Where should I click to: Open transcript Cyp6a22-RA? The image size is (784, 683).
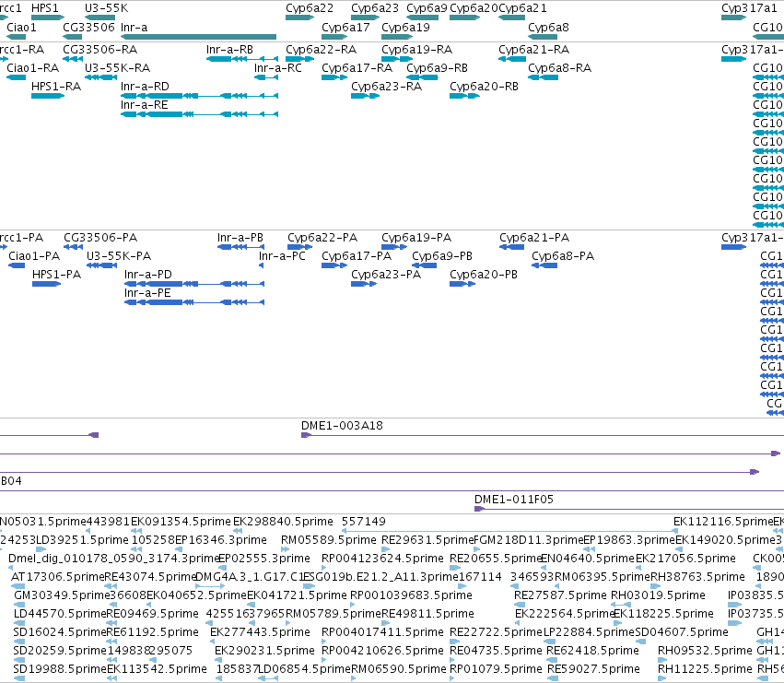pos(300,59)
